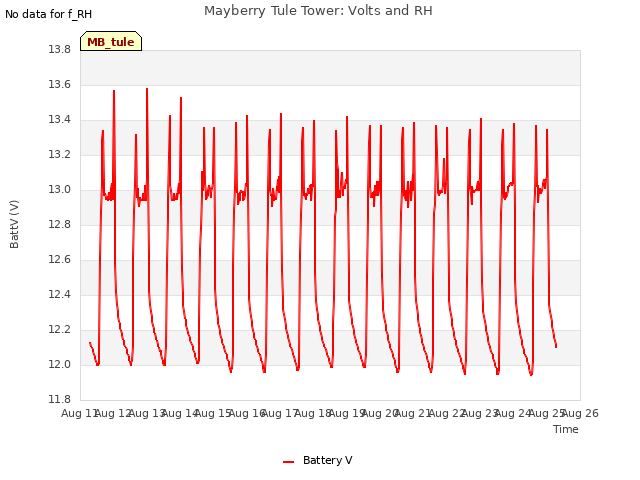
Task: Click the 13.6 y-axis tick label
Action: click(x=60, y=85)
